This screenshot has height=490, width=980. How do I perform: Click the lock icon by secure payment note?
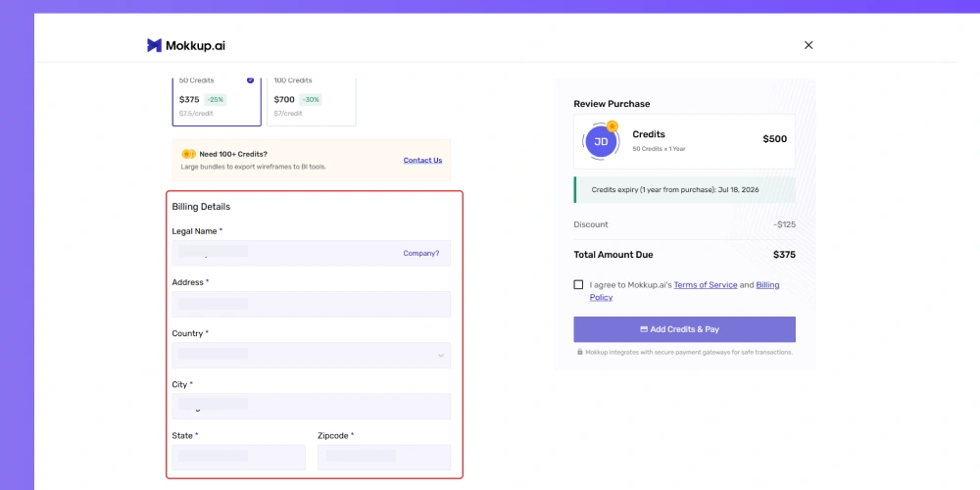(580, 352)
